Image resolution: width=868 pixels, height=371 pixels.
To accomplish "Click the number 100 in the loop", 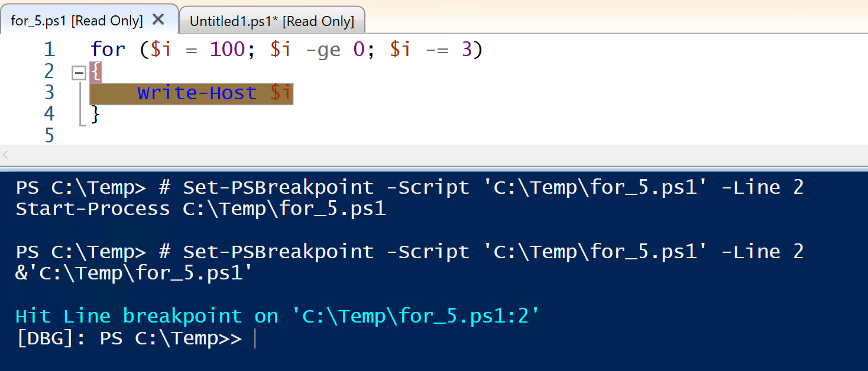I will (x=227, y=50).
